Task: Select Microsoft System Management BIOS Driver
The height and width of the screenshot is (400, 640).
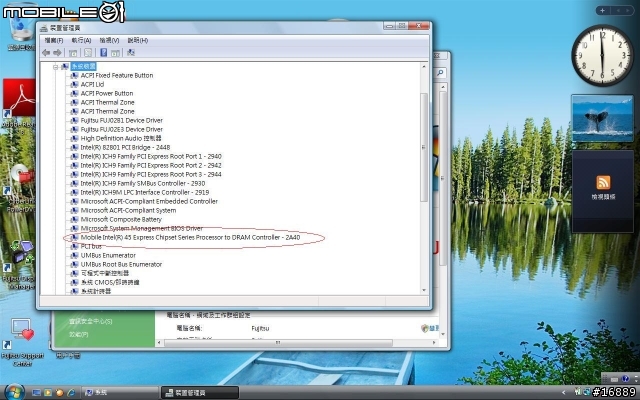Action: click(x=142, y=228)
